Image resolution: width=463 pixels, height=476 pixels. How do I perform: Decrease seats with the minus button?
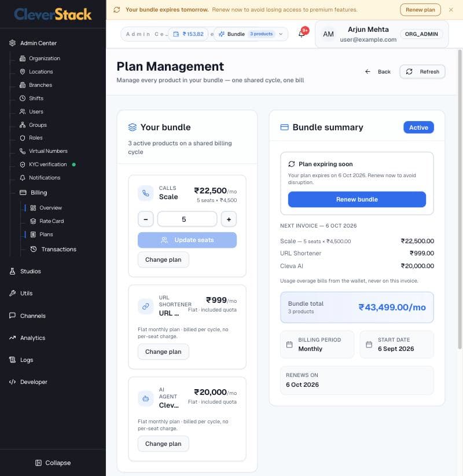pyautogui.click(x=146, y=219)
